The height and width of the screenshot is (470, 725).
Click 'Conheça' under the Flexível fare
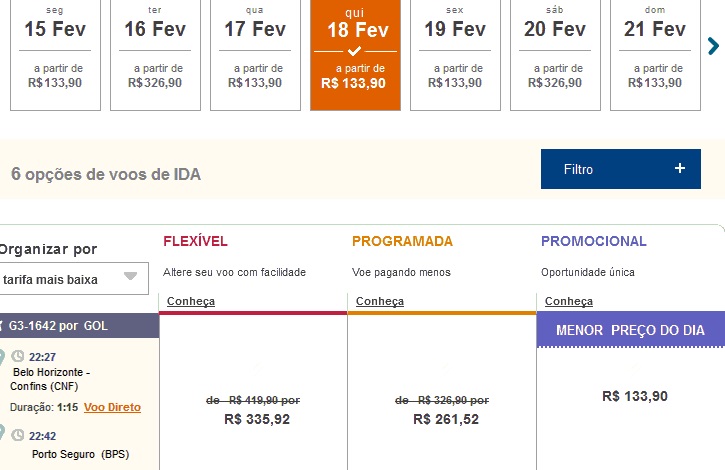[x=190, y=301]
